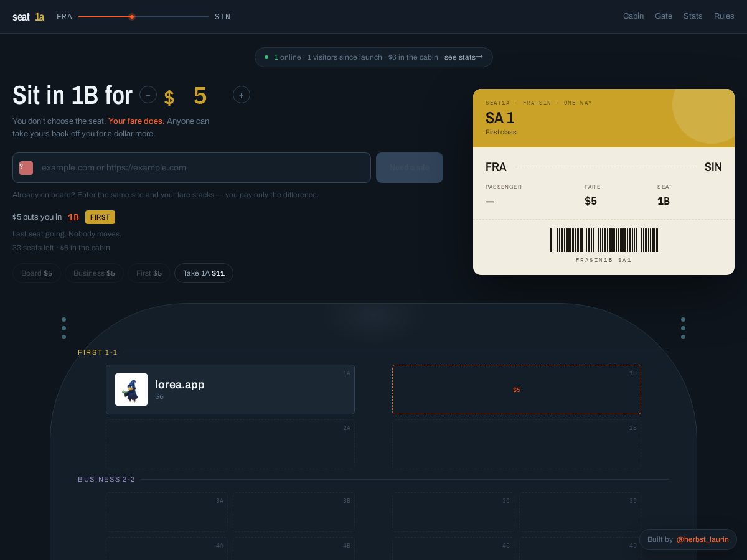Focus the site URL input field

click(x=192, y=167)
